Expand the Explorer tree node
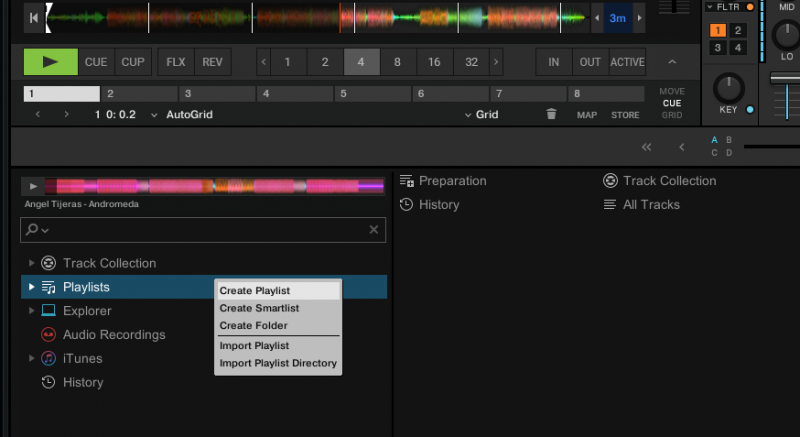800x437 pixels. (31, 311)
